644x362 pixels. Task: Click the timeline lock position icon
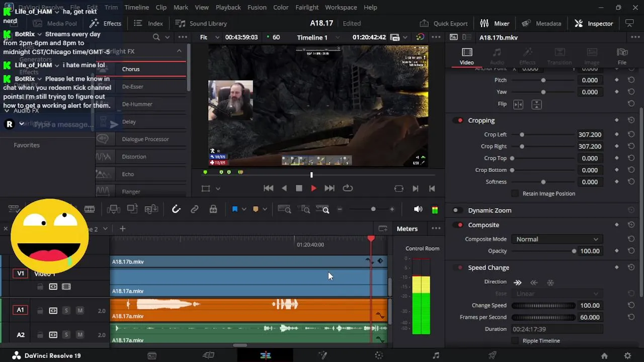pos(213,209)
